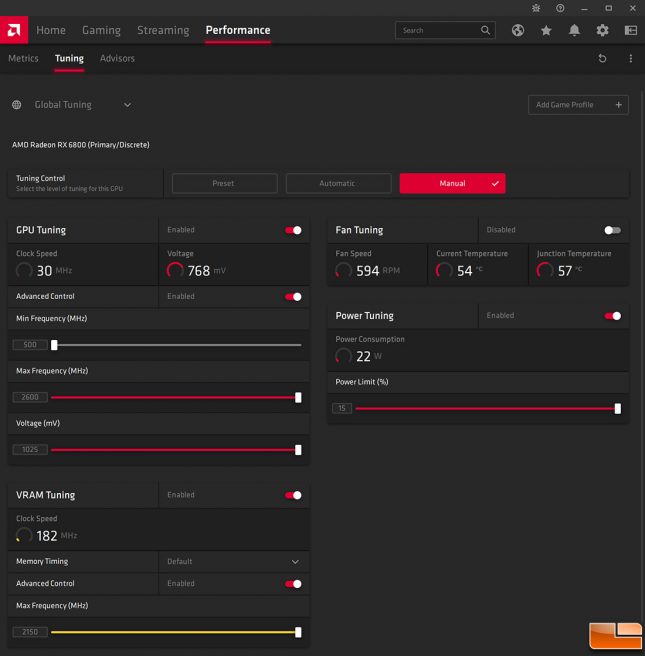Click the AMD logo icon
Screen dimensions: 645x656
(x=14, y=30)
